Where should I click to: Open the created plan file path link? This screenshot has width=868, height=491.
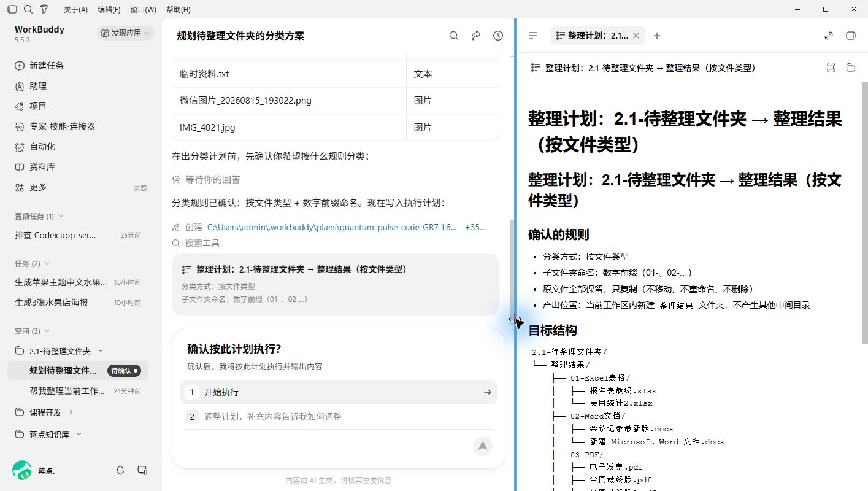[x=332, y=227]
